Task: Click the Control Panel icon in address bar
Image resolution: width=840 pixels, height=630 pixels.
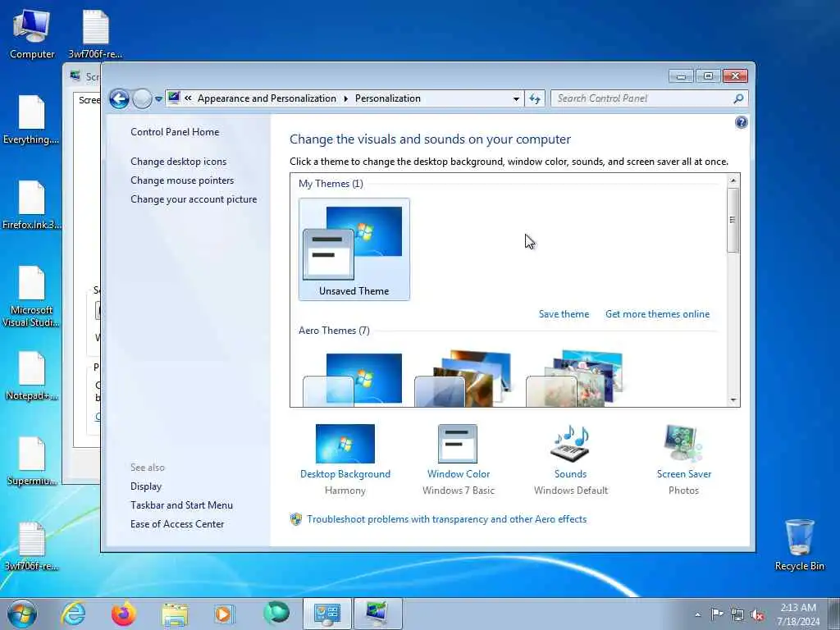Action: (174, 98)
